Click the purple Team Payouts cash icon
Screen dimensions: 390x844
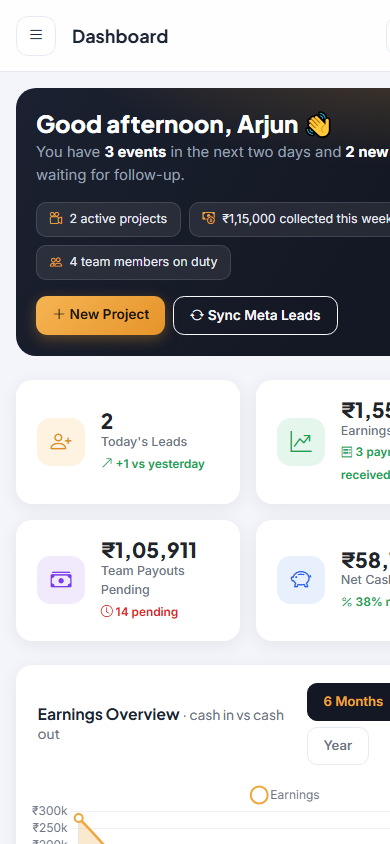coord(61,580)
